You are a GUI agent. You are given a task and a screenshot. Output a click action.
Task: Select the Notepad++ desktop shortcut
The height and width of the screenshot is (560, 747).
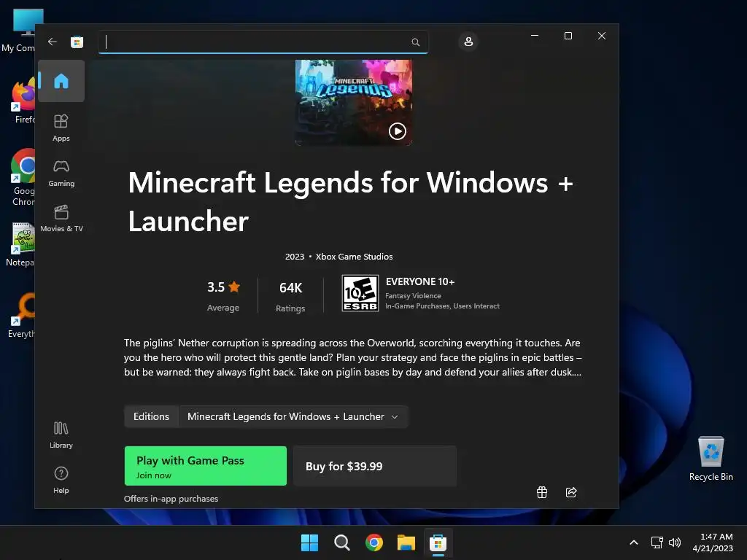pos(20,244)
